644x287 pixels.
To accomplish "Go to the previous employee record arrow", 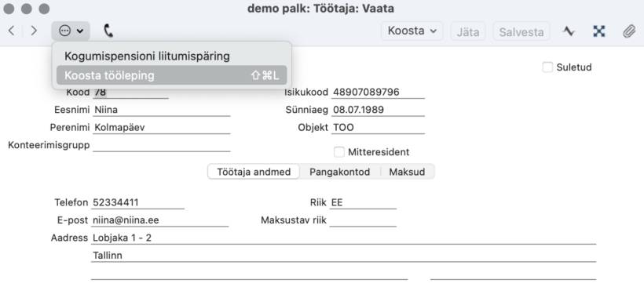I will tap(12, 31).
